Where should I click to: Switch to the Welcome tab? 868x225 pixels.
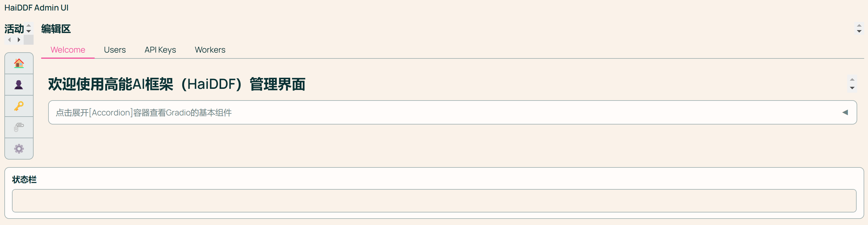(x=68, y=50)
